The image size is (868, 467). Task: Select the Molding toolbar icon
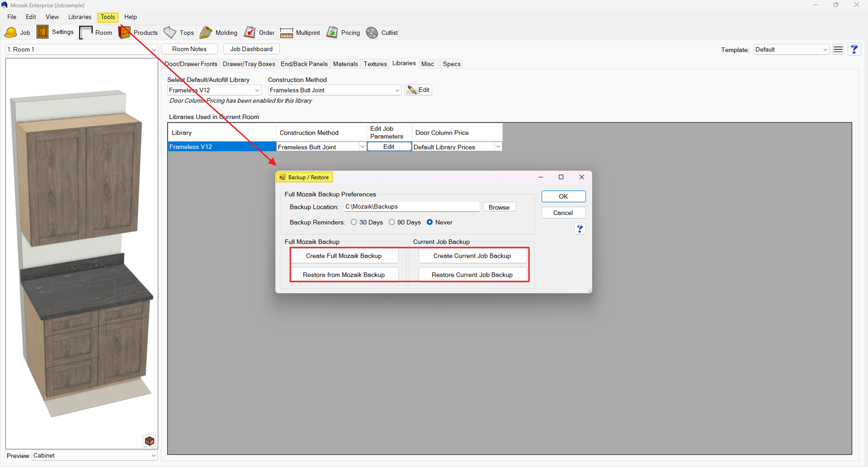[206, 32]
